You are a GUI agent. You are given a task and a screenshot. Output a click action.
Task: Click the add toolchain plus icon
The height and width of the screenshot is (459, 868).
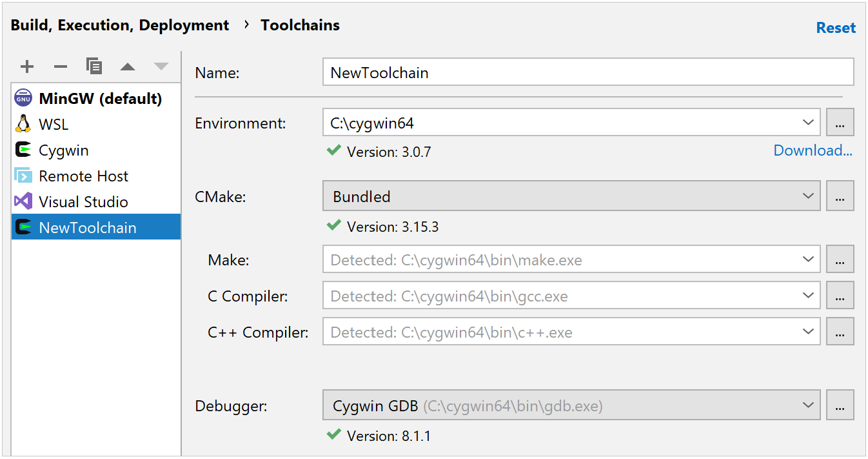(x=27, y=66)
